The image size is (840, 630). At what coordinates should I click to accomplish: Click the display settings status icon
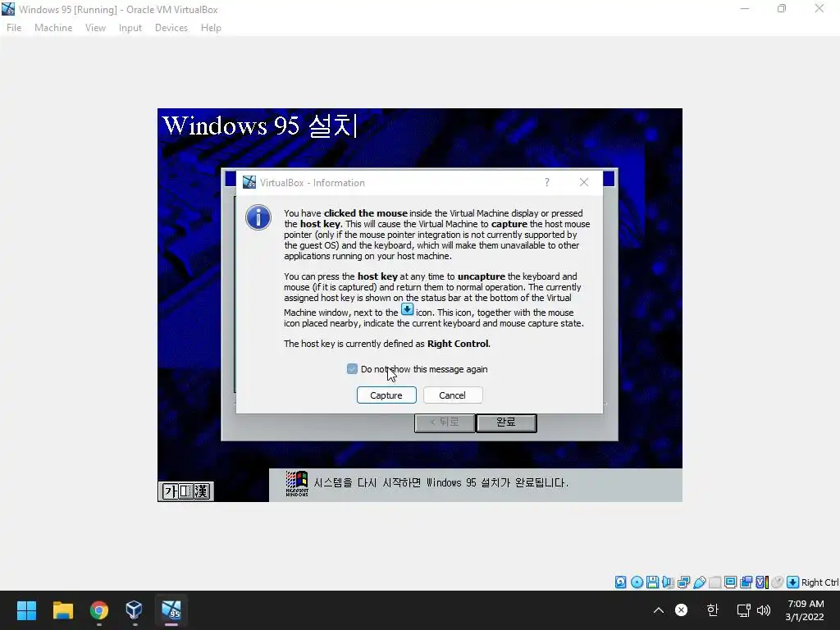point(730,582)
